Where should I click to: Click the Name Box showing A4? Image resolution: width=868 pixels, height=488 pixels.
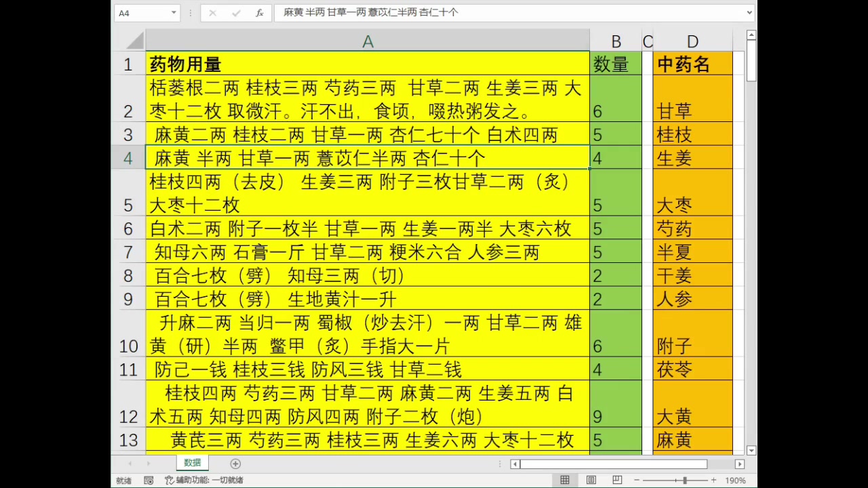(142, 13)
